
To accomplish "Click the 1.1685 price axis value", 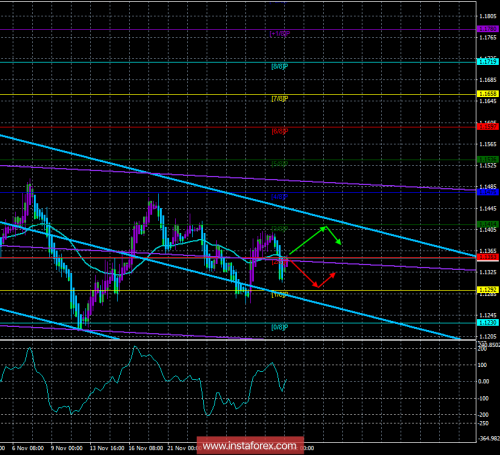I will pyautogui.click(x=488, y=80).
